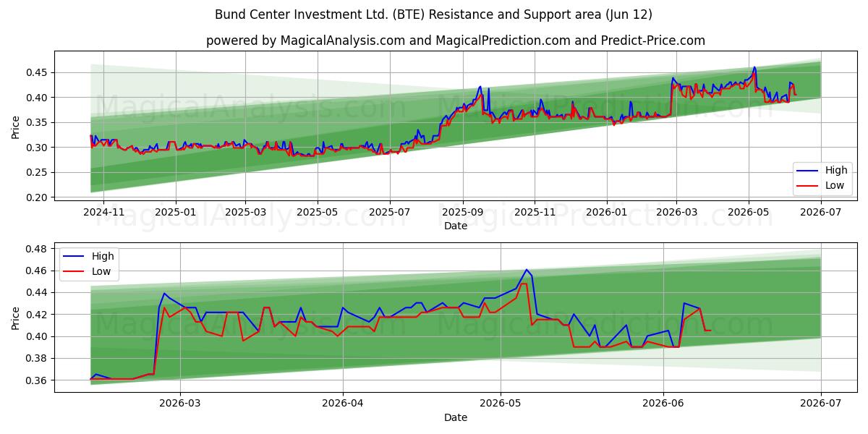
Task: Click the '2025-09' tick label on the top chart
Action: click(x=462, y=212)
